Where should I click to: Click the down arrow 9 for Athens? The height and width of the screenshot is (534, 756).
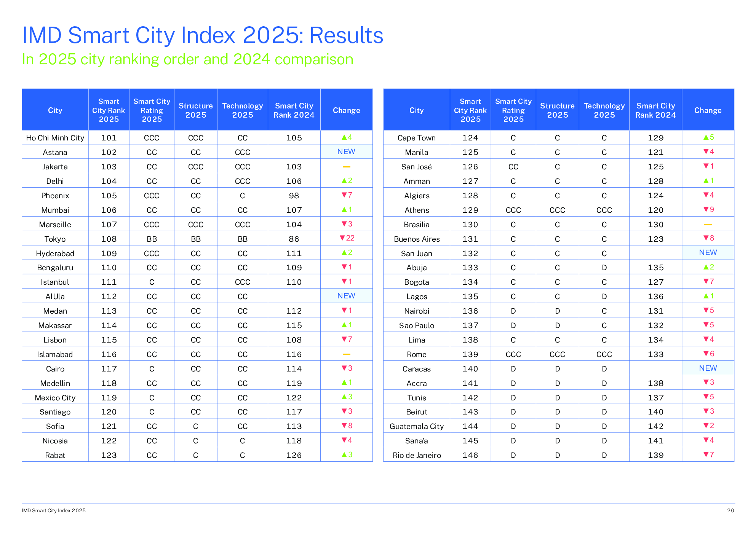pos(708,209)
